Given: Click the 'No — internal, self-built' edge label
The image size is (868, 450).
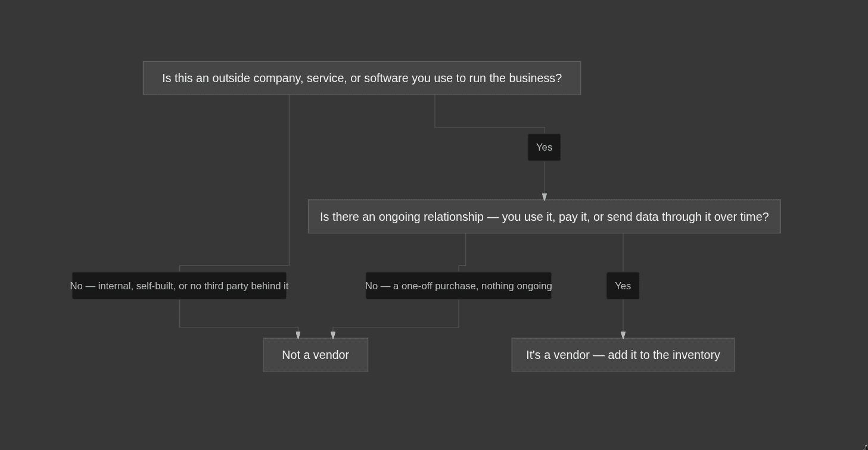Looking at the screenshot, I should [x=179, y=286].
